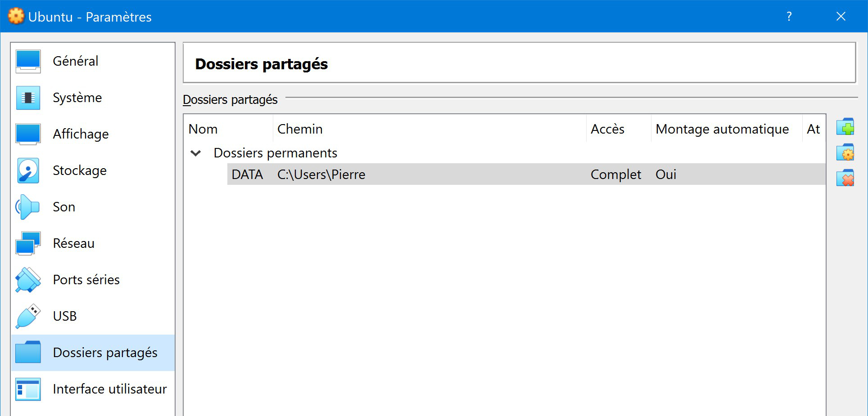Click the Général monitor icon
The height and width of the screenshot is (416, 868).
click(x=28, y=61)
